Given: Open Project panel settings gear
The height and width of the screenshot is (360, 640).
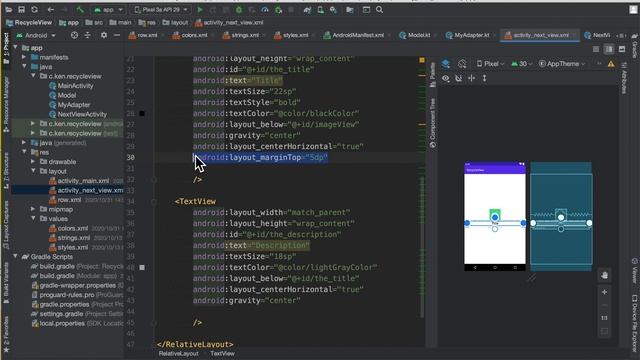Looking at the screenshot, I should point(104,36).
